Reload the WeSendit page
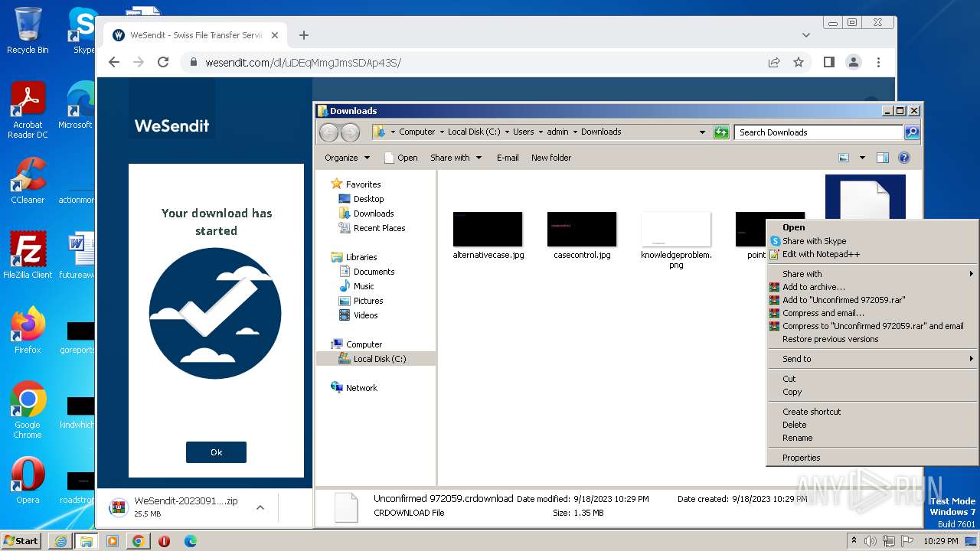 [163, 63]
